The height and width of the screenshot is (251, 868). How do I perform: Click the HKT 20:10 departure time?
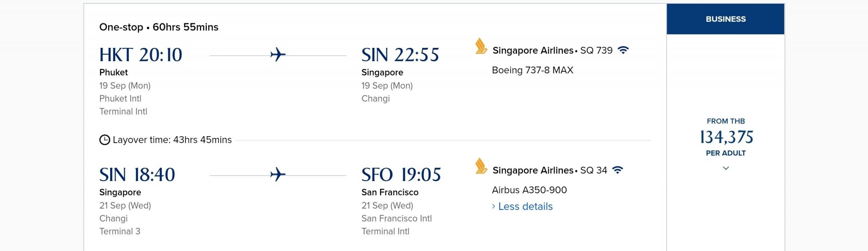click(x=141, y=55)
